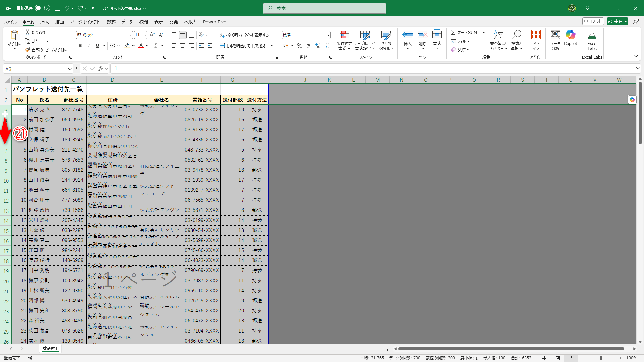Click the Italic formatting icon
This screenshot has height=362, width=644.
[x=89, y=46]
